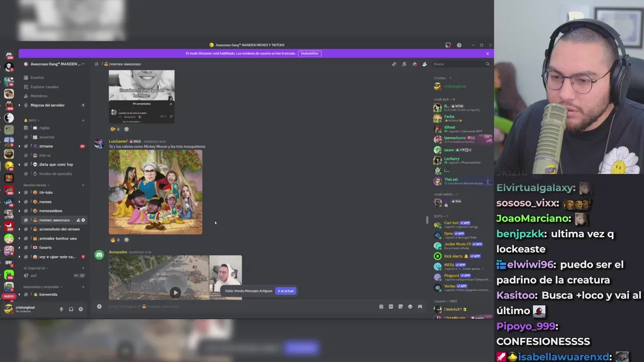Click the plus icon beside VC Especial lol
The height and width of the screenshot is (362, 644).
[83, 268]
